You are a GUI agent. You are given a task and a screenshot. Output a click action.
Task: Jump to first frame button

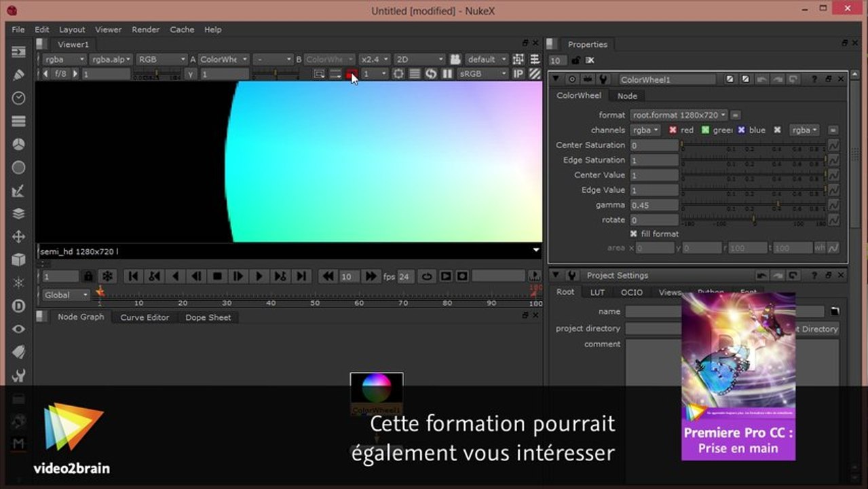[x=134, y=276]
